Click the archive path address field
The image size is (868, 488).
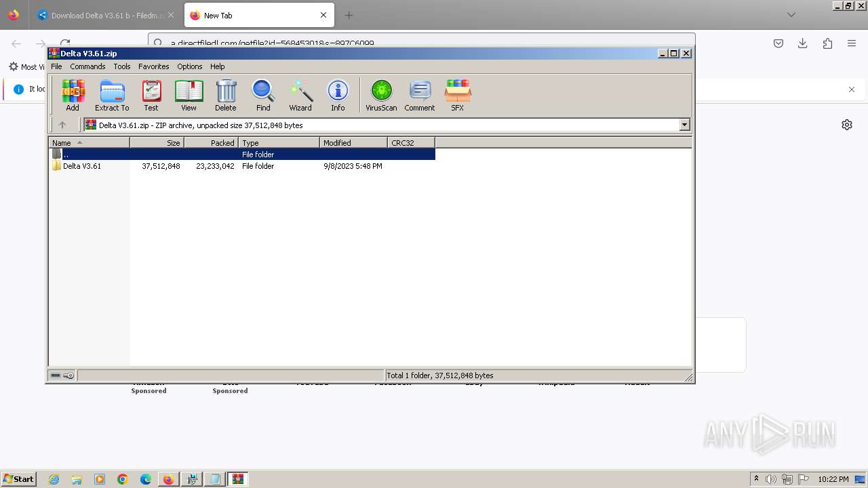[x=382, y=125]
